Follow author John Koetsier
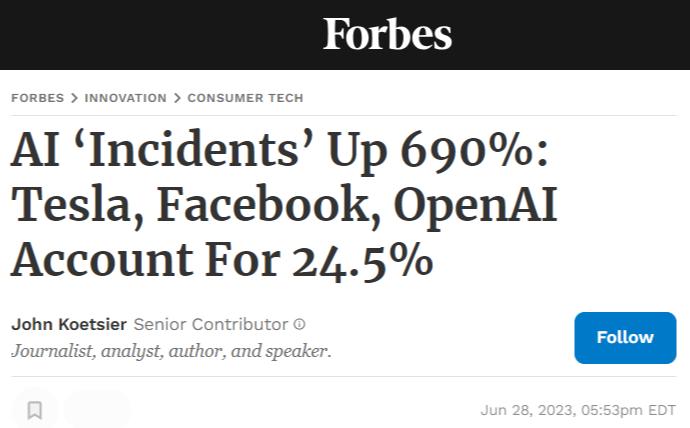The height and width of the screenshot is (428, 690). point(625,337)
